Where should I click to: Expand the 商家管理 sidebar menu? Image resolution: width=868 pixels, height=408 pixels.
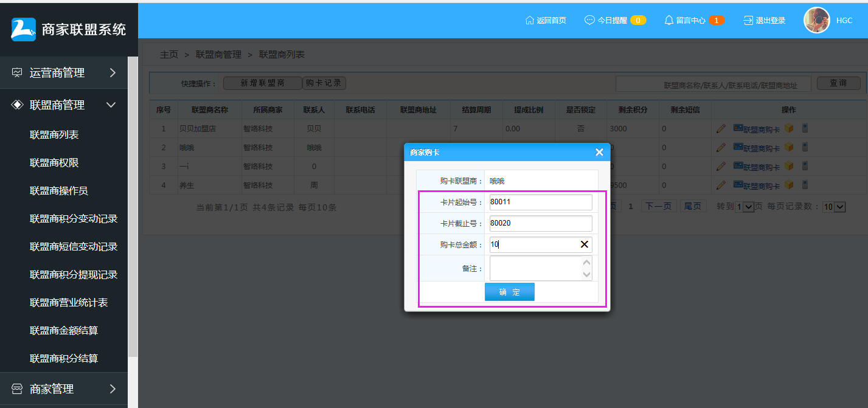point(64,389)
